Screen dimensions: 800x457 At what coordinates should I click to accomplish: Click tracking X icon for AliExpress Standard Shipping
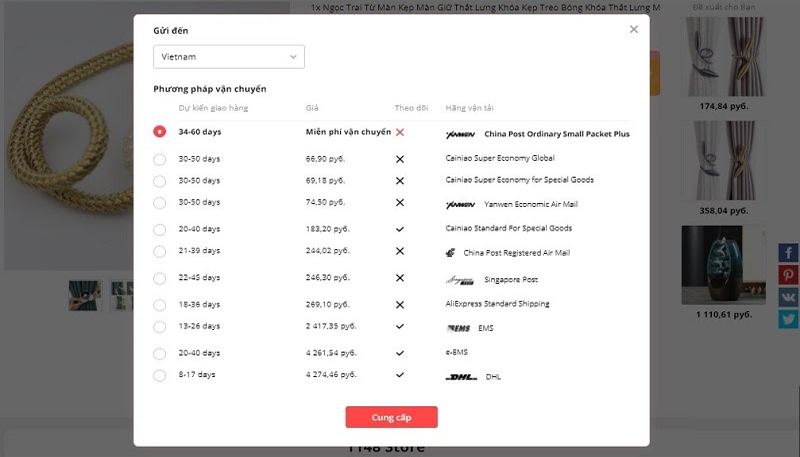400,304
